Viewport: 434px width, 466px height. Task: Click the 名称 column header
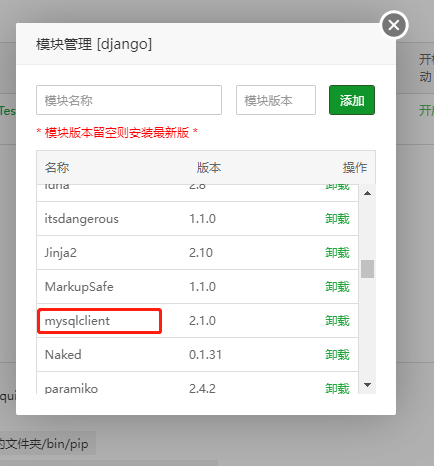[57, 168]
